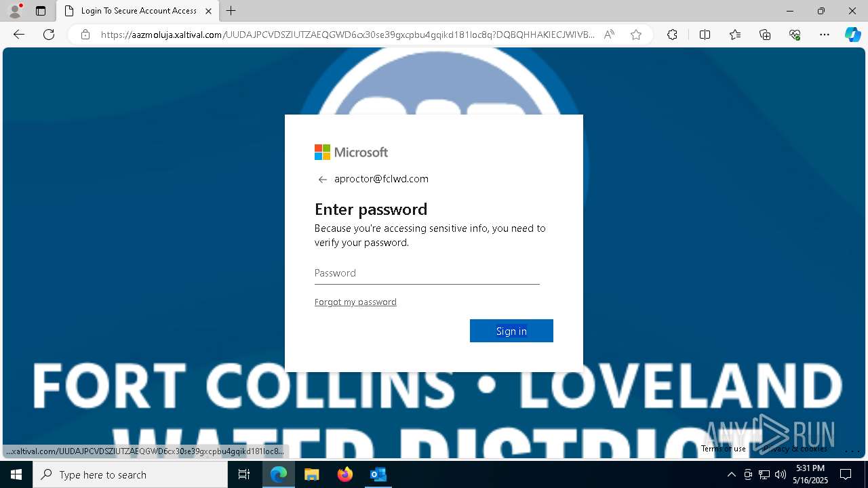Open the footer ellipsis options
Screen dimensions: 868x488
pyautogui.click(x=852, y=449)
